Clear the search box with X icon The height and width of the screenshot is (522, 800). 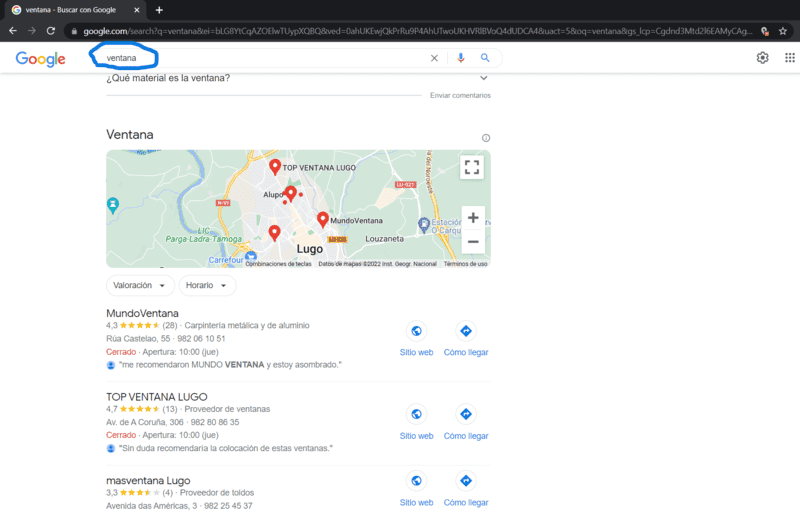coord(434,58)
